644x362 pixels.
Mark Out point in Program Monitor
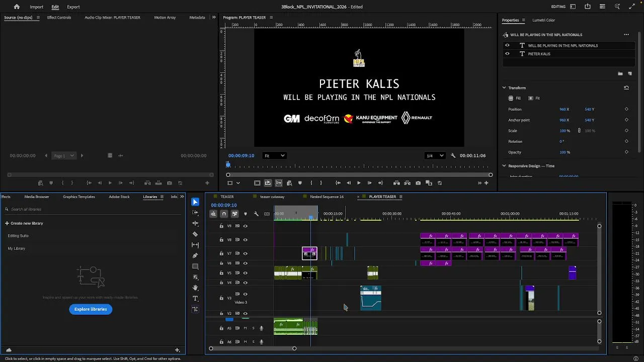321,183
